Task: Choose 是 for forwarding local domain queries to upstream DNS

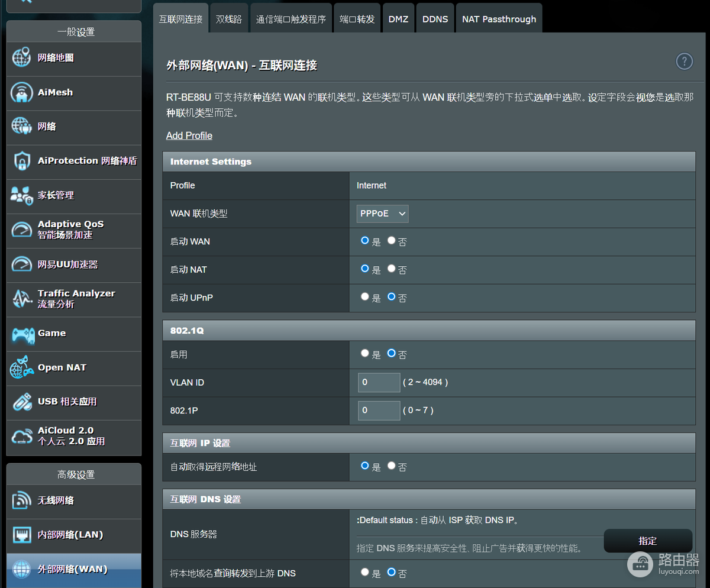Action: point(365,572)
